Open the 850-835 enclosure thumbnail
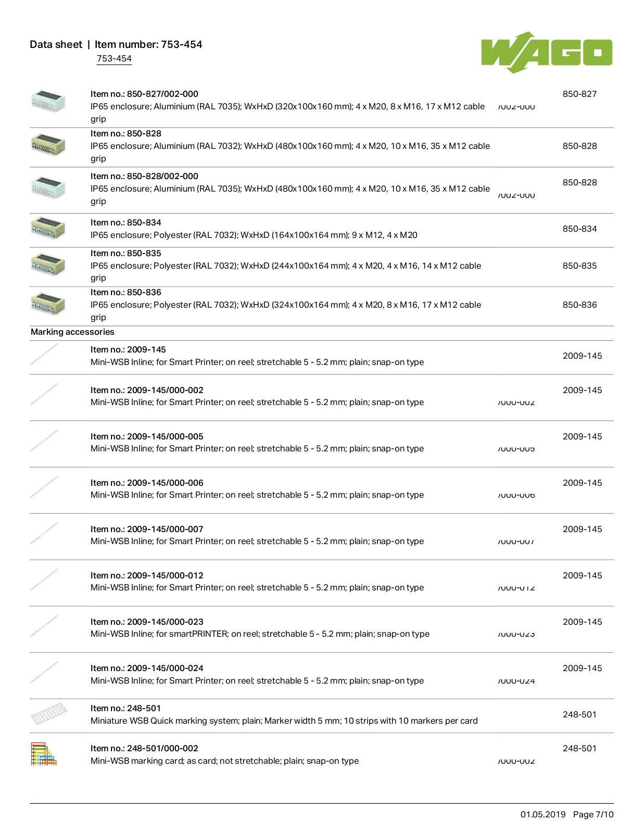Screen dimensions: 644x833 click(x=48, y=263)
